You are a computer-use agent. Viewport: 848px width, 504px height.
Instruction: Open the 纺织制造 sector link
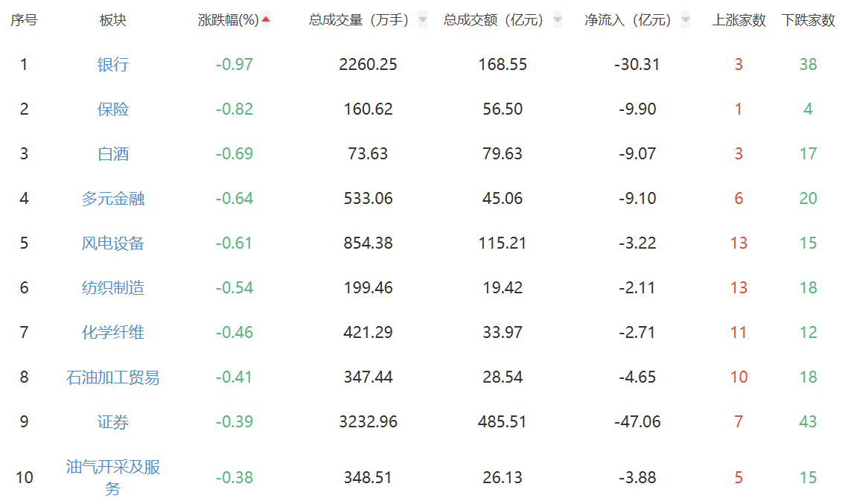coord(113,288)
